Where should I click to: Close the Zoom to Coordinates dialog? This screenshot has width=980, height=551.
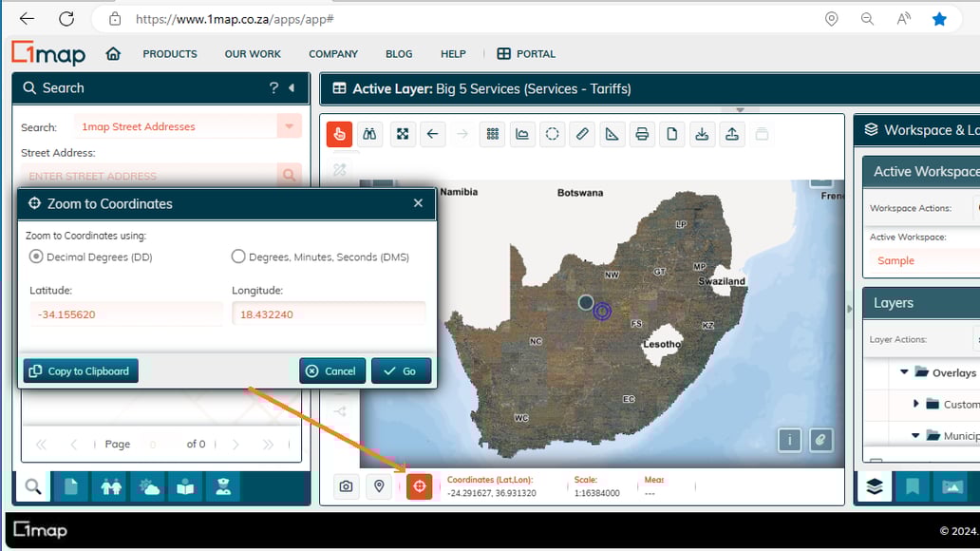pyautogui.click(x=418, y=203)
